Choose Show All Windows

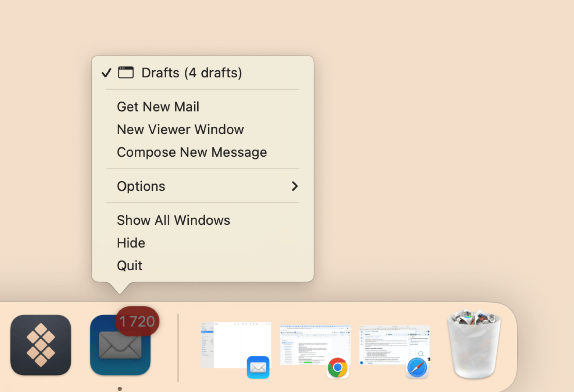click(x=173, y=220)
